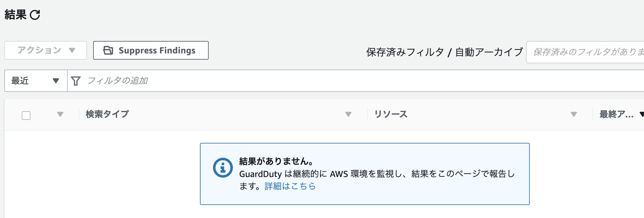The image size is (644, 218).
Task: Open the severity filter dropdown beside the checkbox
Action: tap(60, 114)
